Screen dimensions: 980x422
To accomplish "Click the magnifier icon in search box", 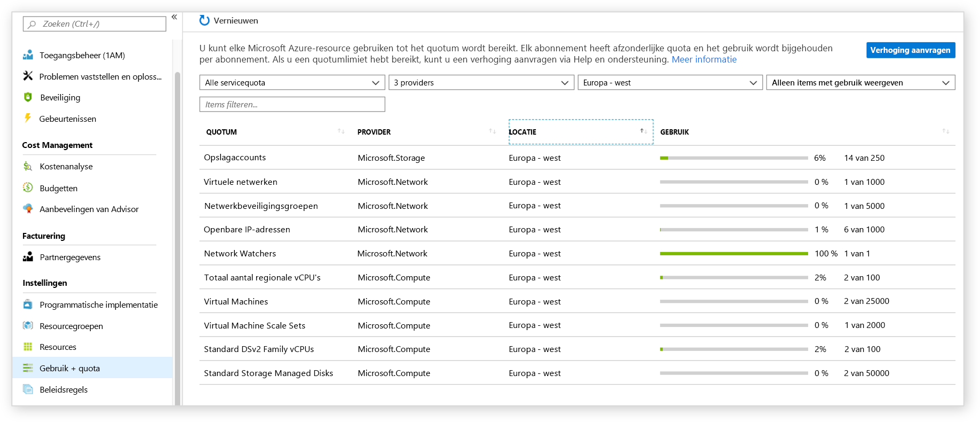I will coord(33,24).
